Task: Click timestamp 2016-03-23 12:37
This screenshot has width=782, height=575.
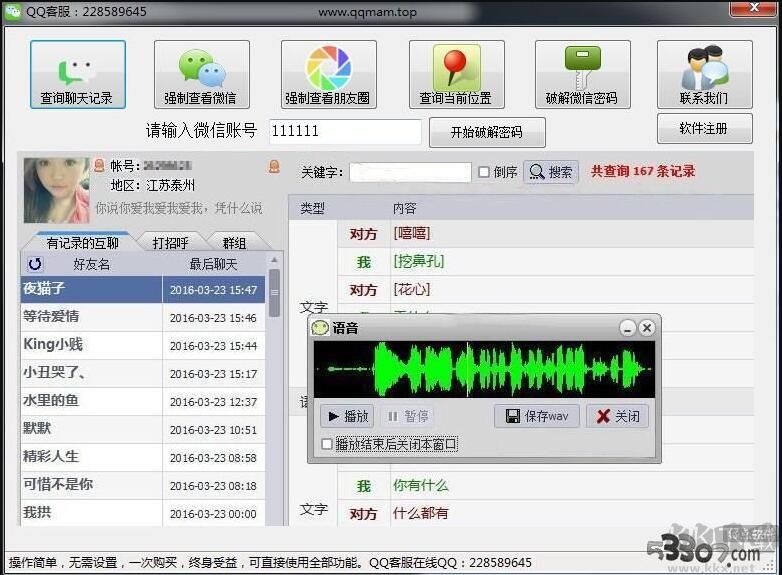Action: point(213,401)
